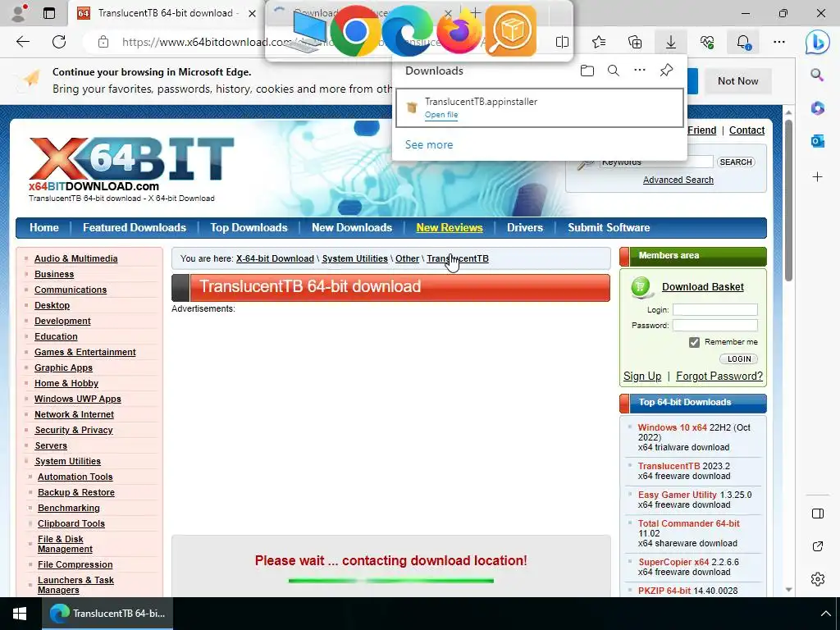The width and height of the screenshot is (840, 630).
Task: Open Outlook icon in sidebar
Action: click(x=818, y=141)
